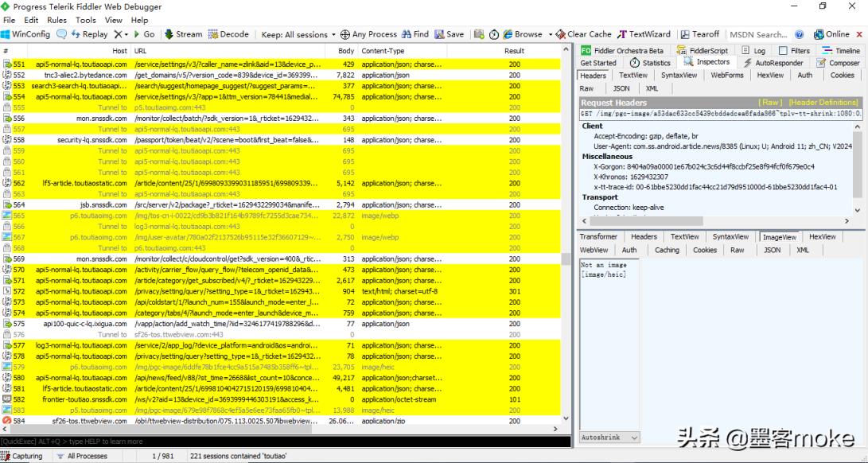Open the Rules menu

point(57,20)
